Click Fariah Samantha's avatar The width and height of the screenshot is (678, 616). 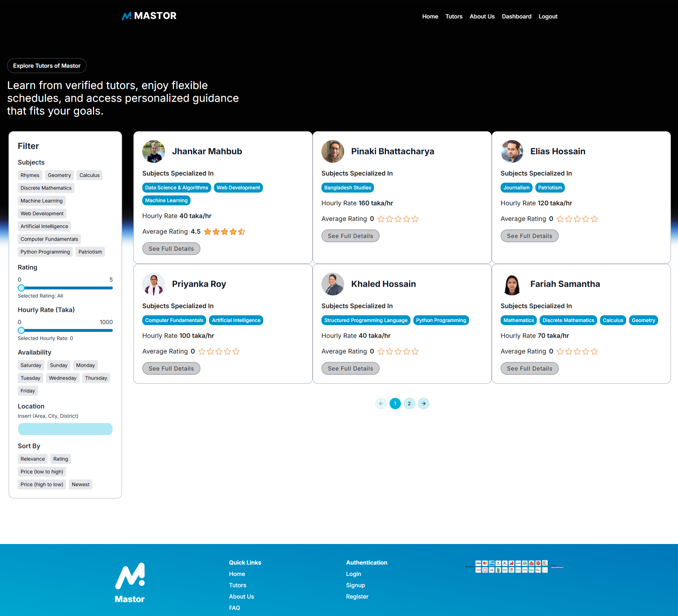[x=512, y=284]
